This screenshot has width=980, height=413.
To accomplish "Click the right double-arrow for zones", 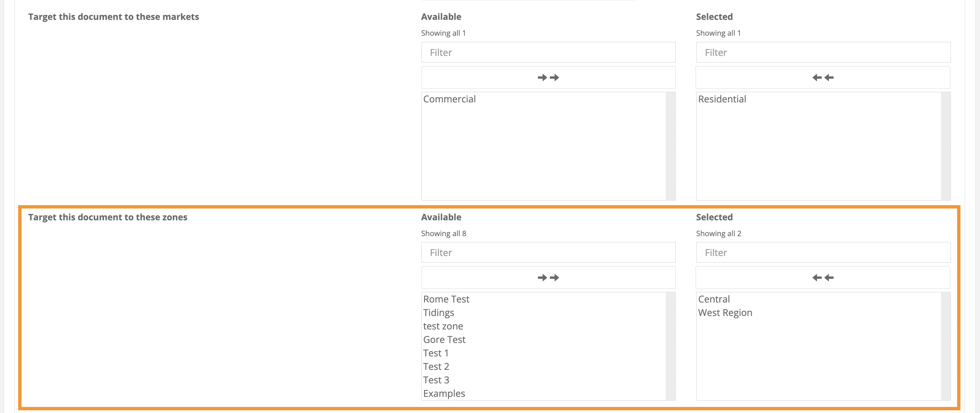I will (548, 277).
